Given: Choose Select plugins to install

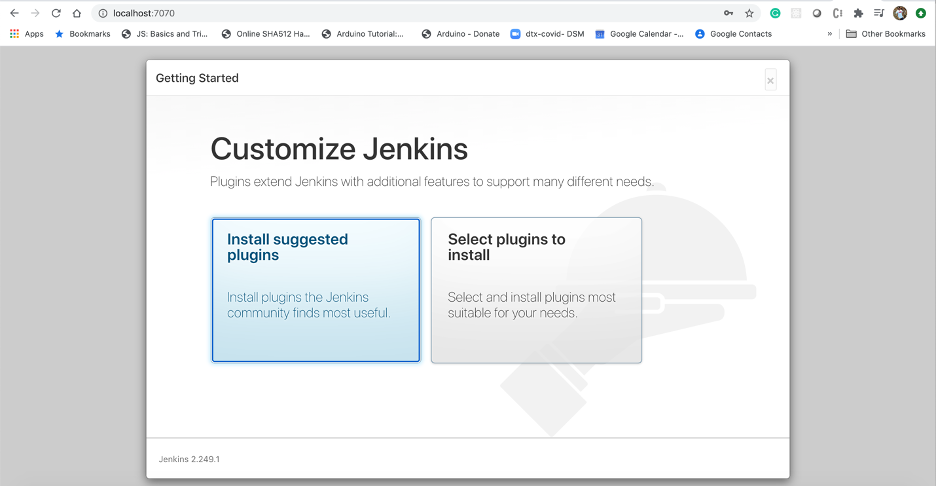Looking at the screenshot, I should [x=537, y=290].
